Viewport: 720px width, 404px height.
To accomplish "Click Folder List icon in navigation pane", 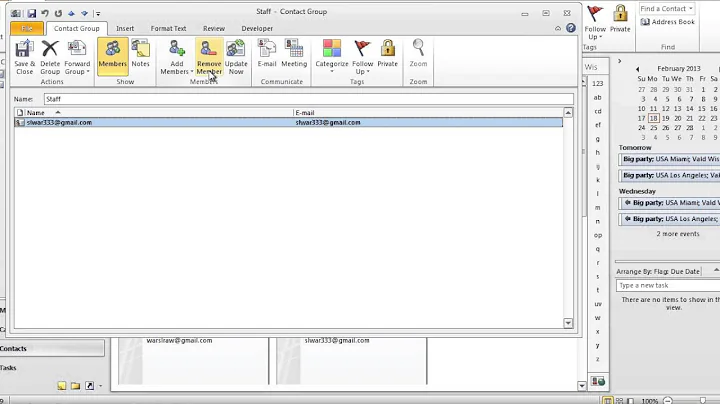I will click(x=75, y=386).
